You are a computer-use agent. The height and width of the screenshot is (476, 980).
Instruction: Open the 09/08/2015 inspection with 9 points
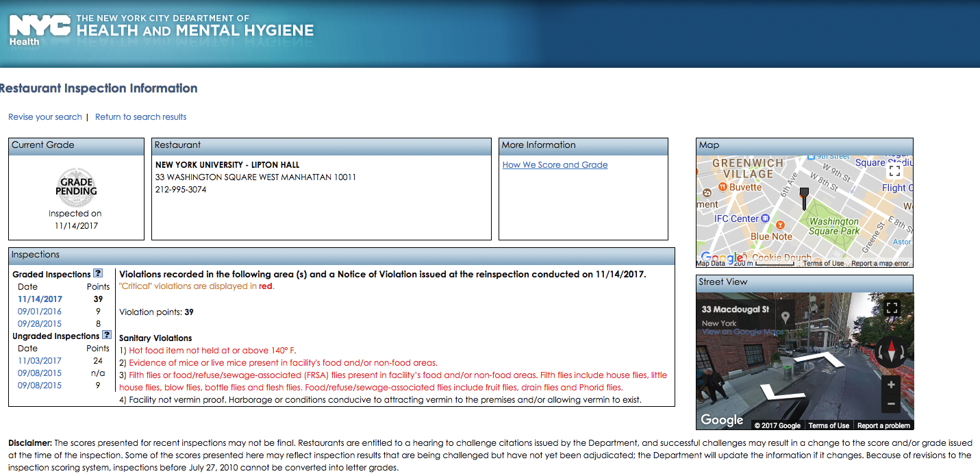click(x=40, y=386)
